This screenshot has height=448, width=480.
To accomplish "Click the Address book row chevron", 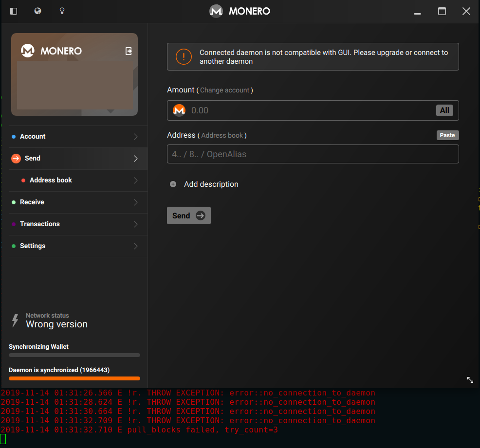I will 136,180.
